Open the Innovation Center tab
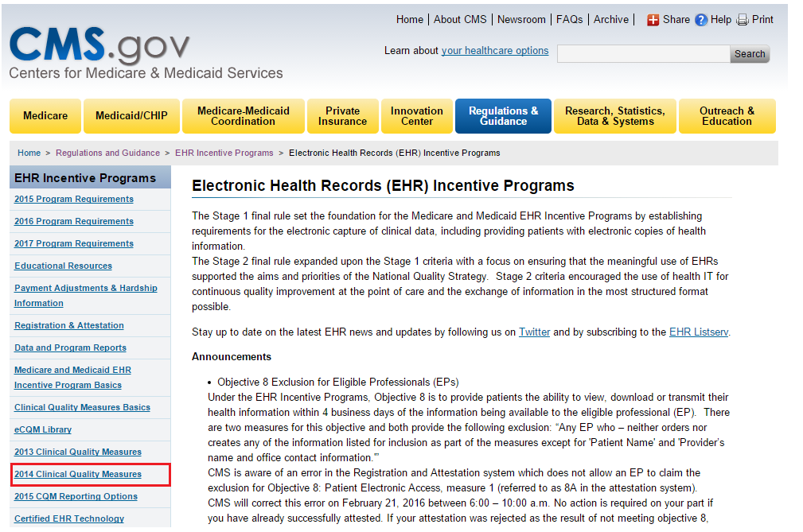This screenshot has height=532, width=803. (417, 116)
